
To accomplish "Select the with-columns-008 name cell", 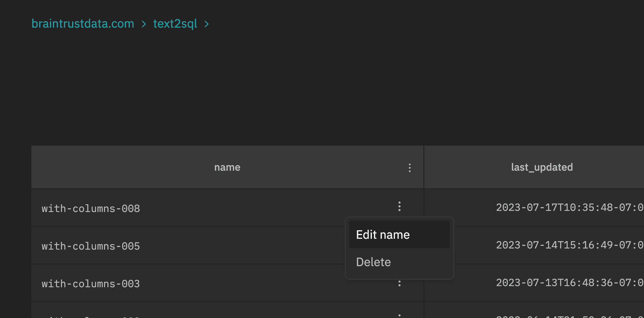I will (x=91, y=208).
